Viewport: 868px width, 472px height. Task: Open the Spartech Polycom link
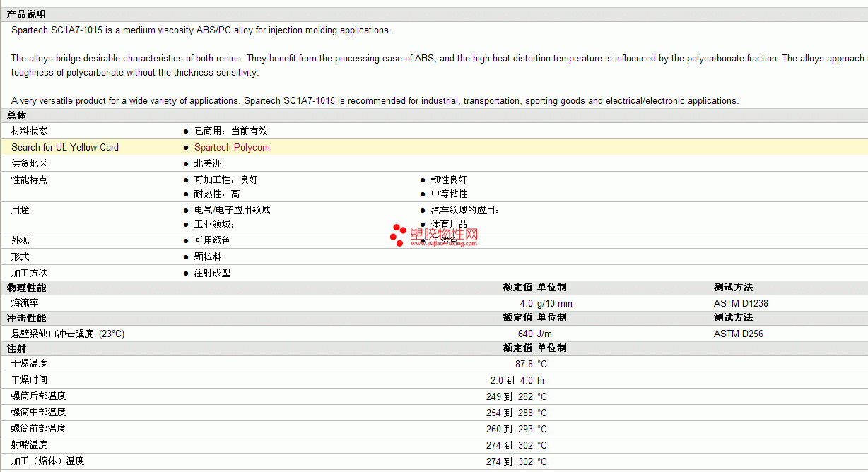(232, 148)
